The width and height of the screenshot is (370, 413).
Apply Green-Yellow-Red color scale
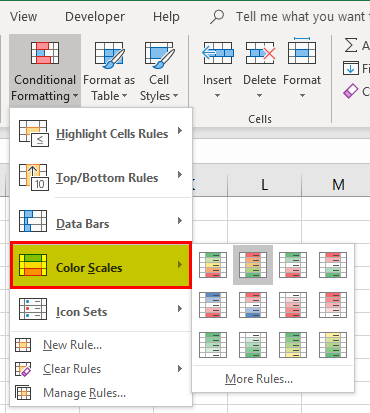click(213, 265)
